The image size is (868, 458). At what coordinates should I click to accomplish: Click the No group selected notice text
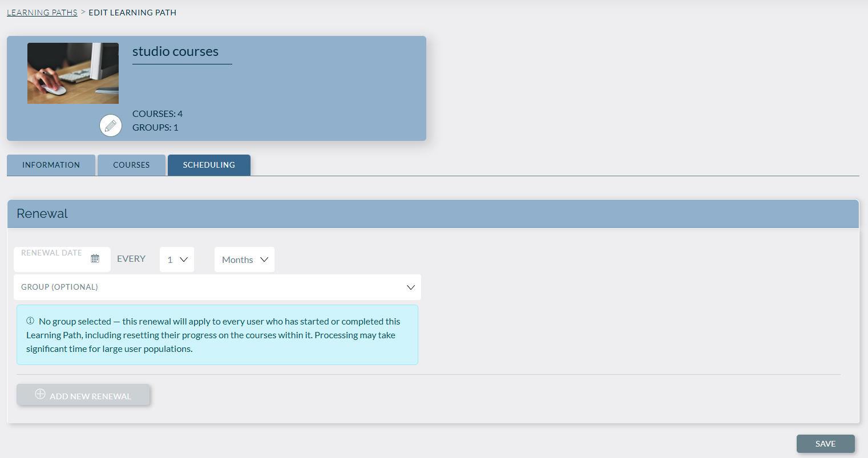pyautogui.click(x=217, y=335)
